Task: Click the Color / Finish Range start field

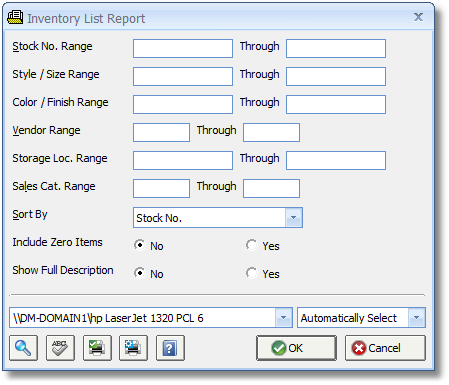Action: click(183, 105)
